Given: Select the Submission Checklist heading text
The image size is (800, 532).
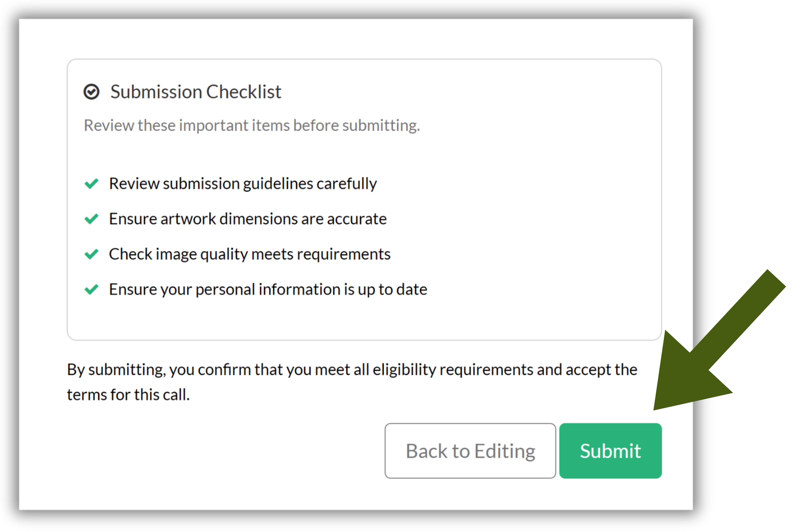Looking at the screenshot, I should coord(196,92).
